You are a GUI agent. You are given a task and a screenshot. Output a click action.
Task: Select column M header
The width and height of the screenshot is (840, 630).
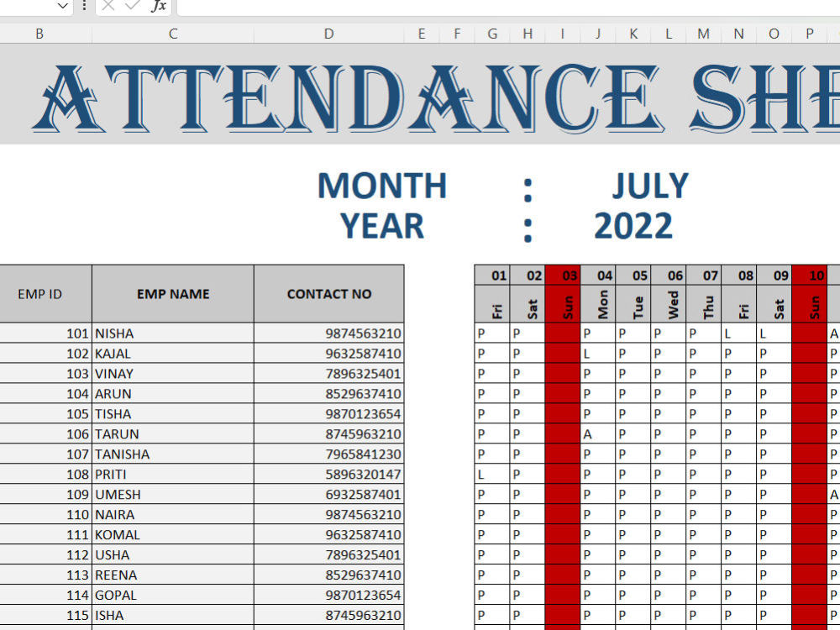pyautogui.click(x=703, y=34)
